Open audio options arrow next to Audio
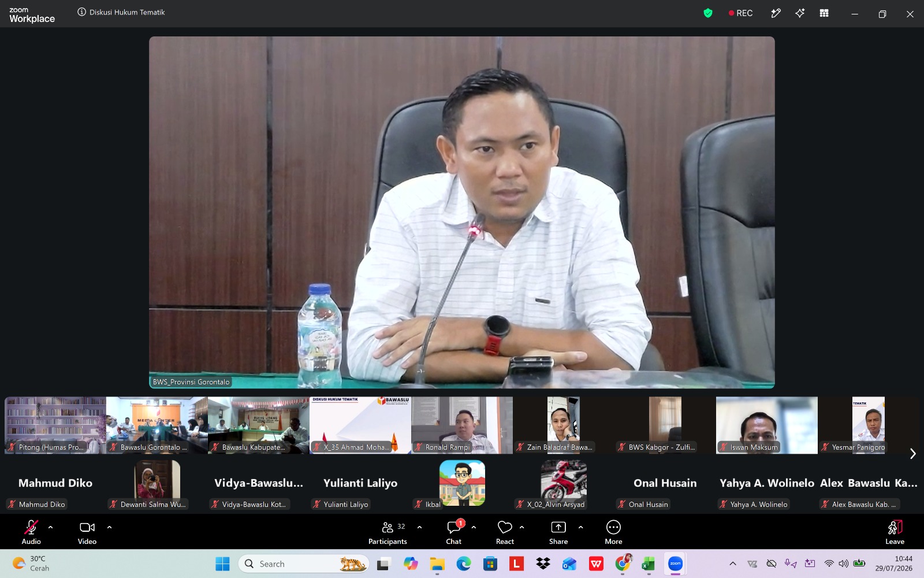924x578 pixels. [x=51, y=527]
